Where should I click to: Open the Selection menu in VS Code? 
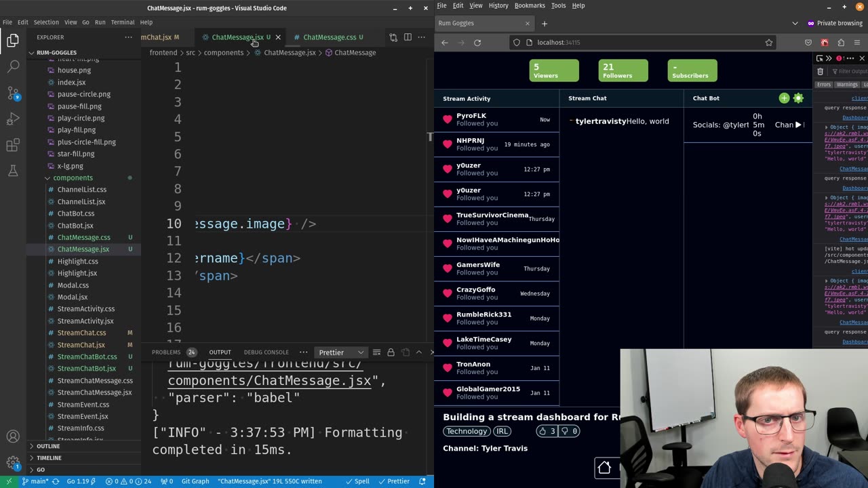pos(46,22)
